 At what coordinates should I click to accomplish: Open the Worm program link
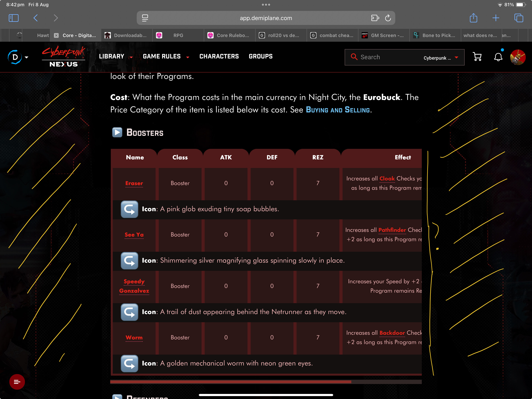[134, 338]
